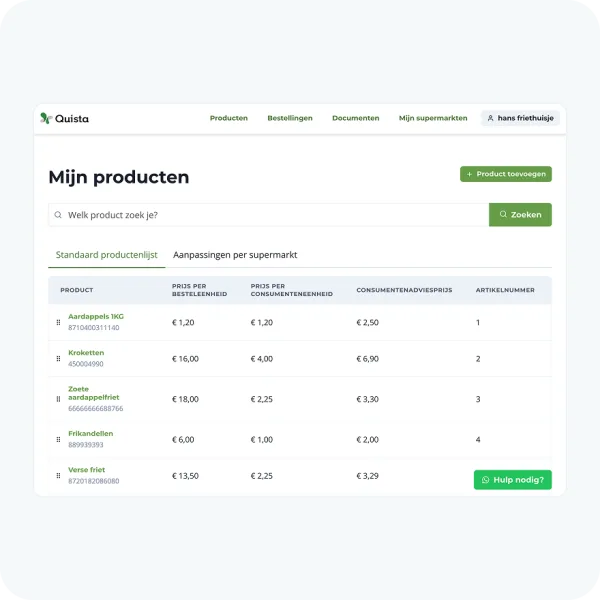Screen dimensions: 600x600
Task: Click the user avatar icon beside hans friethuisje
Action: (x=490, y=118)
